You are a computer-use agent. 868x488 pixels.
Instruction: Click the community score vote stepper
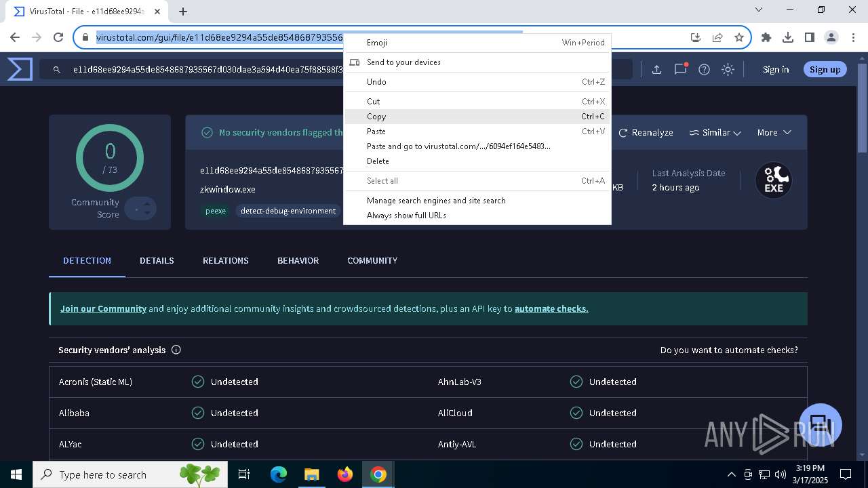tap(141, 209)
